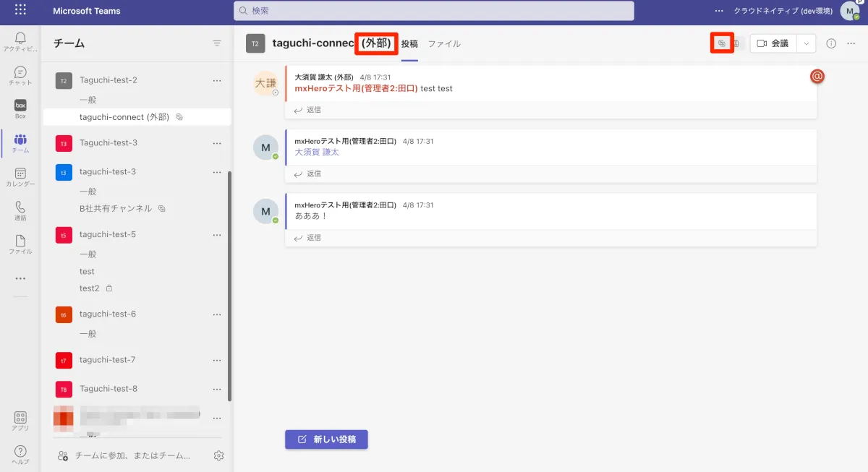Open the Calendar in sidebar
868x472 pixels.
click(20, 177)
